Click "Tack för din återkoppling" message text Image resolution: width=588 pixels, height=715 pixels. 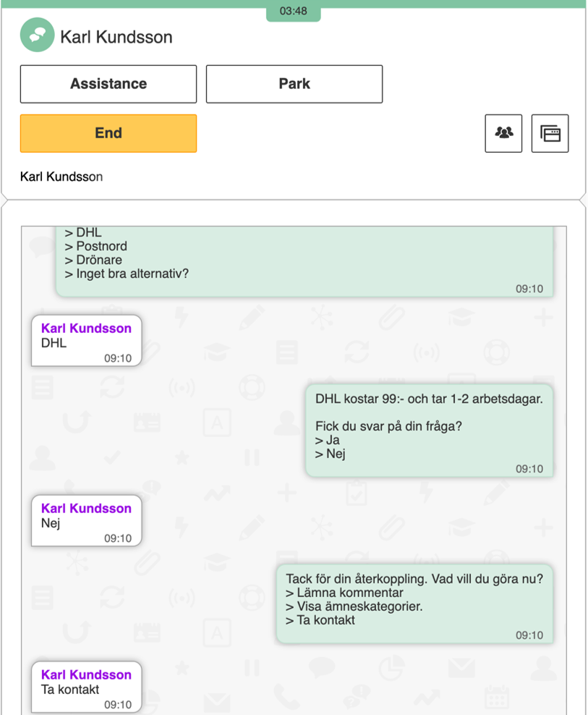pos(414,579)
